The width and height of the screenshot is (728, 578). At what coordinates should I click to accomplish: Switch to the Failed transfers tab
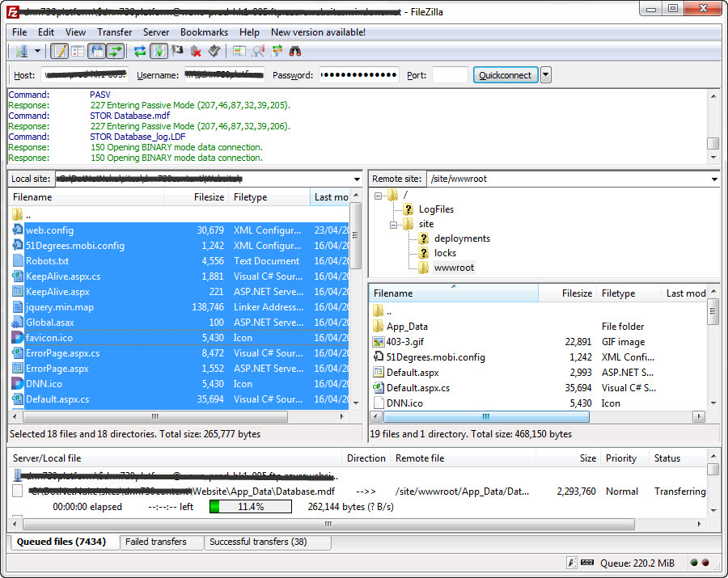click(161, 542)
